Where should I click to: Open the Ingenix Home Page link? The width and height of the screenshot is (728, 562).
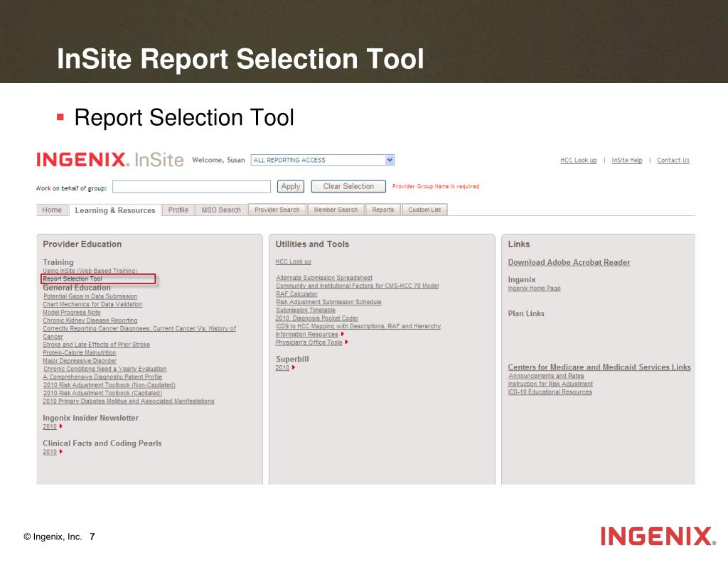tap(535, 288)
